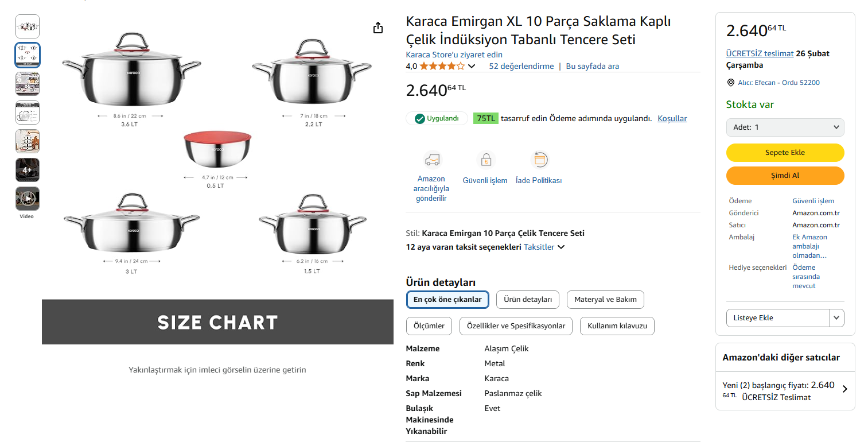Image resolution: width=868 pixels, height=442 pixels.
Task: Open the star rating breakdown chevron
Action: click(x=472, y=67)
